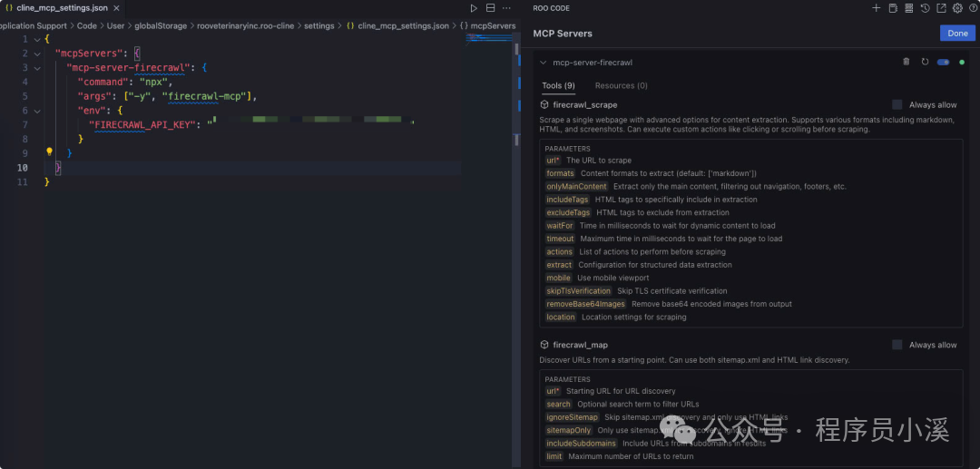The height and width of the screenshot is (469, 980).
Task: Click the lightbulb quick-fix icon at line 9
Action: pyautogui.click(x=49, y=151)
